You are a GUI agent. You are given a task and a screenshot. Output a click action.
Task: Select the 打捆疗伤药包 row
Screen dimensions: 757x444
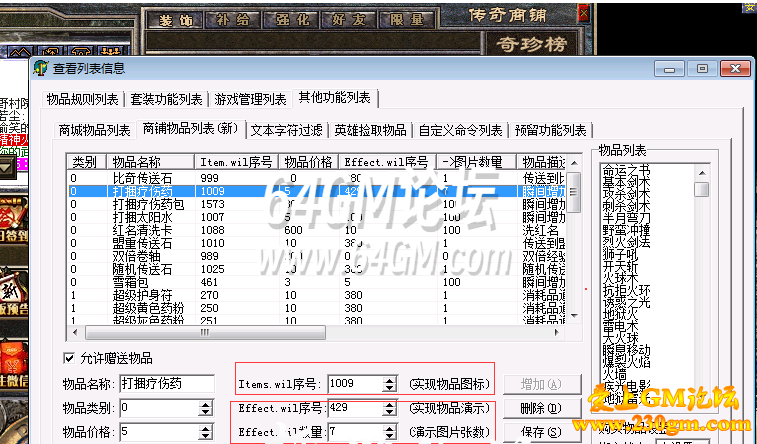click(x=316, y=204)
